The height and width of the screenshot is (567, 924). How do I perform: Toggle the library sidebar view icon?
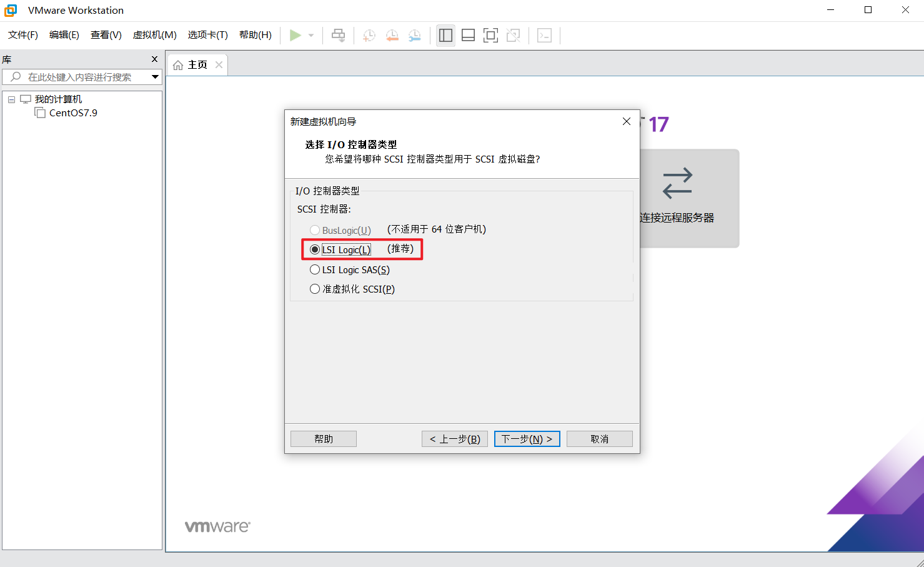(x=445, y=36)
